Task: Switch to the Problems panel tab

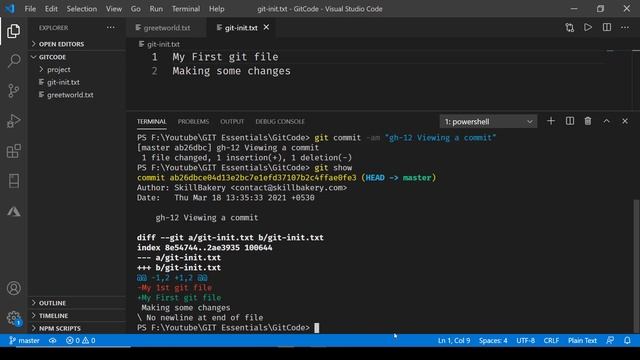Action: tap(193, 122)
